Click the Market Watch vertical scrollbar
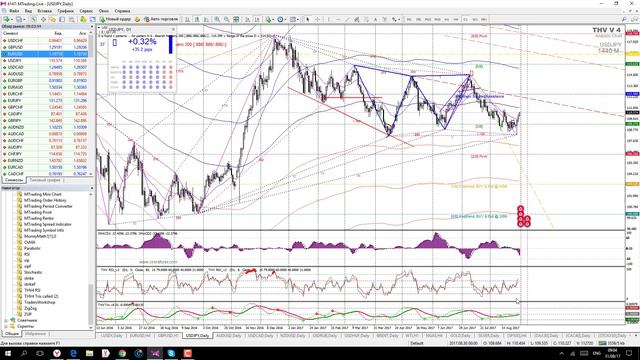The width and height of the screenshot is (640, 360). (91, 104)
